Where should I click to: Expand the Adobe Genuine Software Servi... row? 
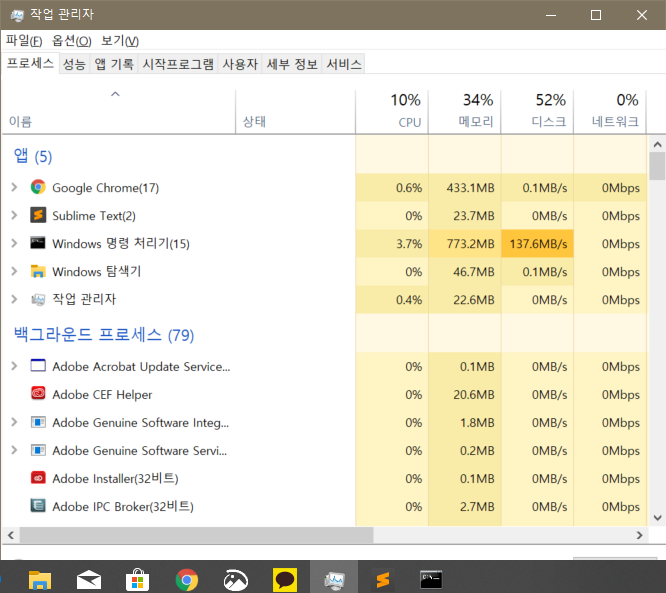tap(14, 450)
